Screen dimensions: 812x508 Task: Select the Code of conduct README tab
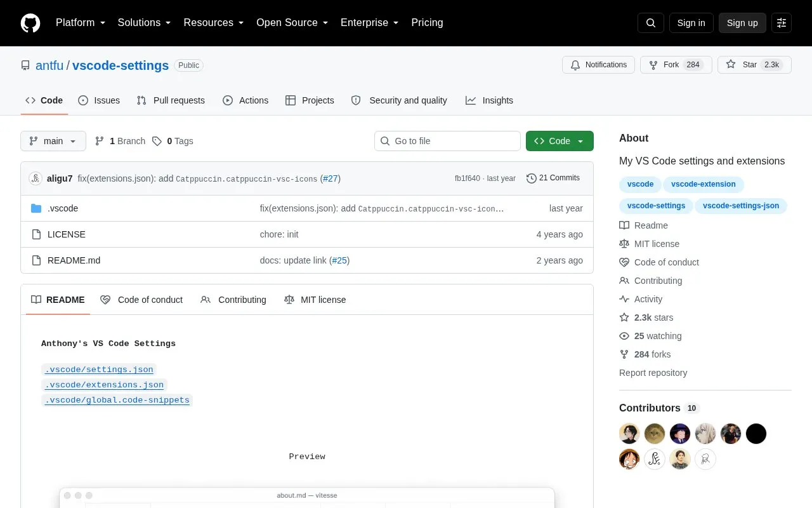[141, 300]
